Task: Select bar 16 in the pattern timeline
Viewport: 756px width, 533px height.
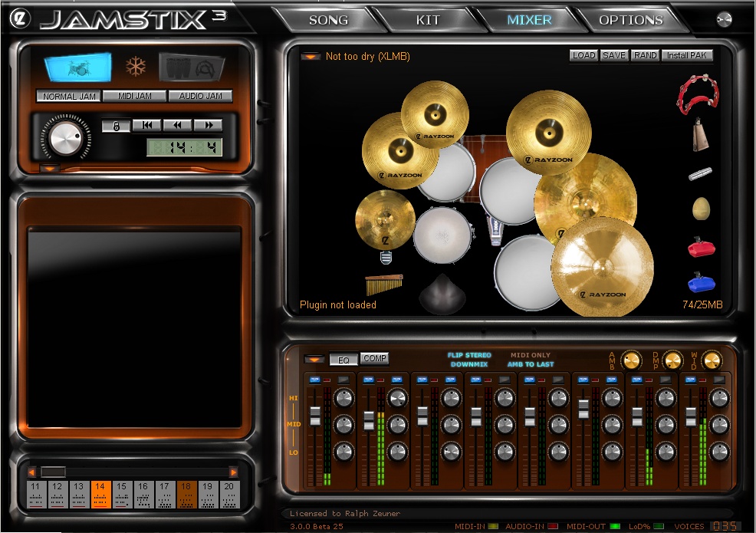Action: click(143, 495)
